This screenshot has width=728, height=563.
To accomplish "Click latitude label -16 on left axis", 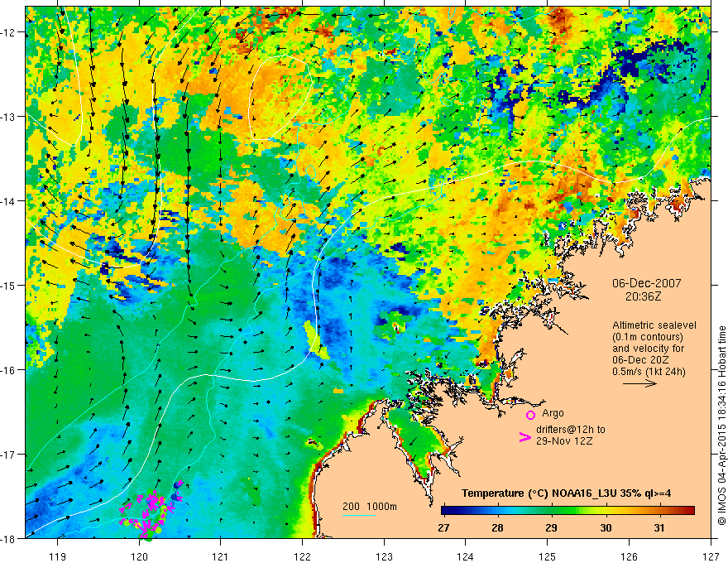I will coord(7,370).
